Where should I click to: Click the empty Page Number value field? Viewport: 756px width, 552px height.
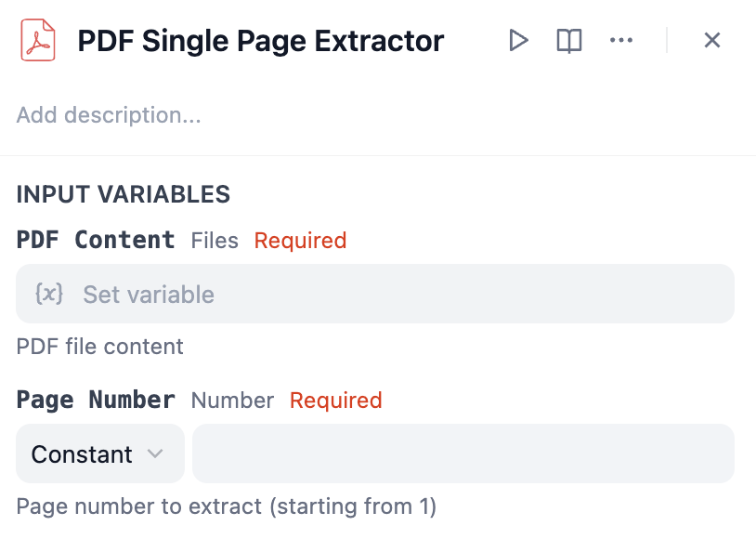(463, 454)
